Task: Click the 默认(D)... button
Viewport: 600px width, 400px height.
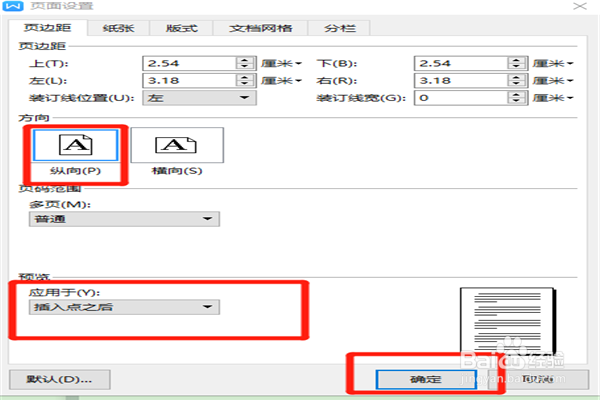Action: pyautogui.click(x=60, y=379)
